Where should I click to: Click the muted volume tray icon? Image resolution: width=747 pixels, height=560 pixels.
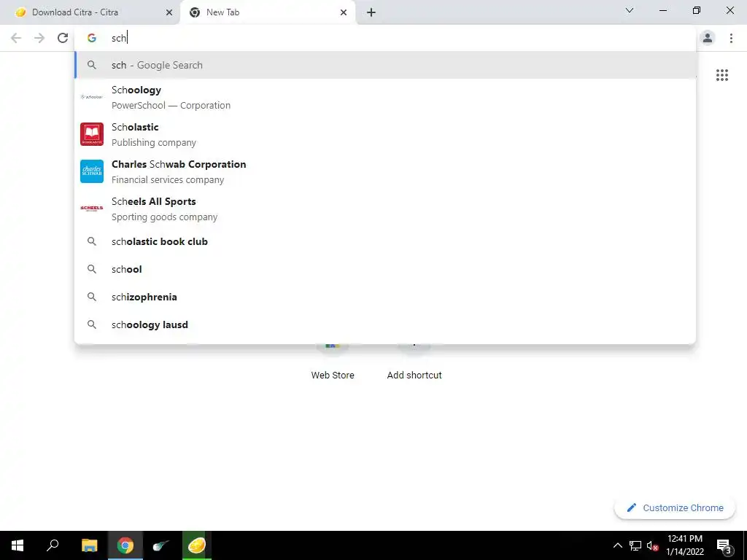click(652, 545)
